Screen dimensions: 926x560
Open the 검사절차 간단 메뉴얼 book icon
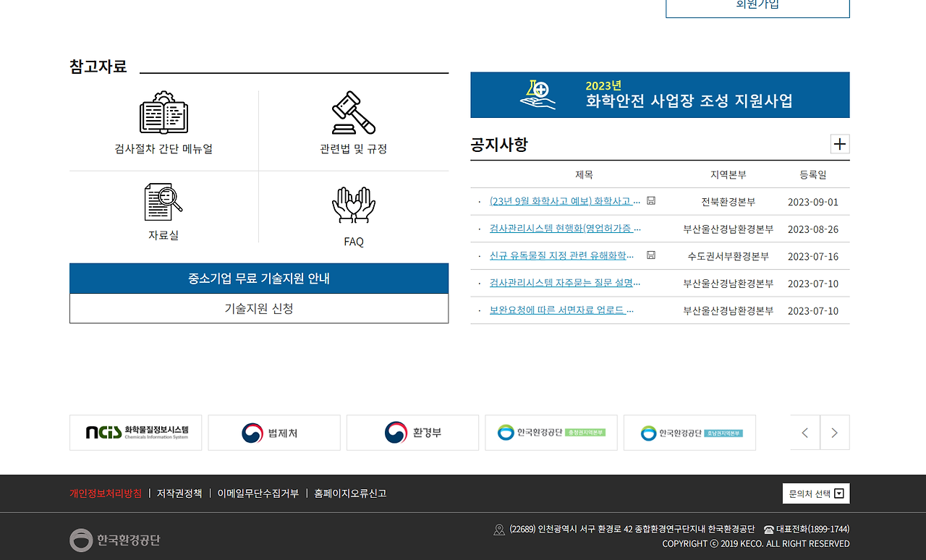tap(163, 113)
